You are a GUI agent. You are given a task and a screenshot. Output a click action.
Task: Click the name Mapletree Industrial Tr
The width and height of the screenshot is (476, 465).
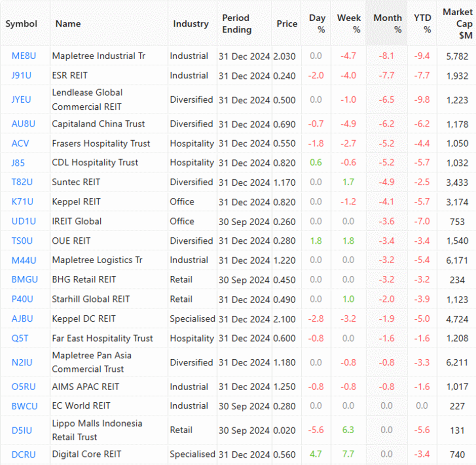99,56
